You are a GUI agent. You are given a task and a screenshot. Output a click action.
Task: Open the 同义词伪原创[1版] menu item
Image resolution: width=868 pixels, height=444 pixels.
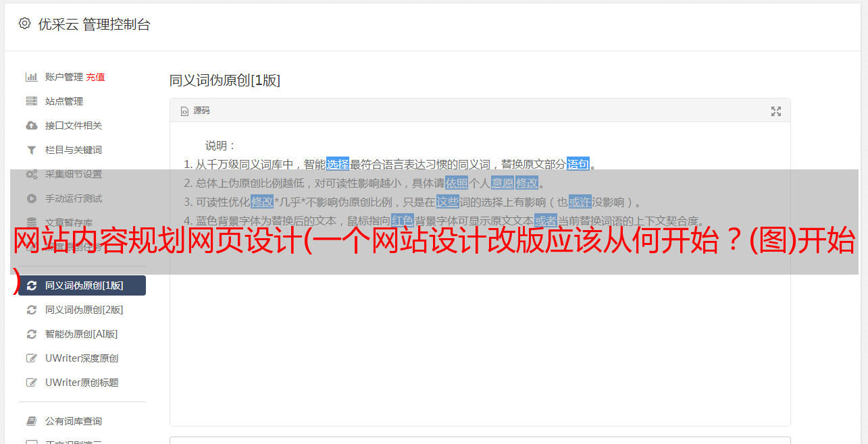(82, 285)
